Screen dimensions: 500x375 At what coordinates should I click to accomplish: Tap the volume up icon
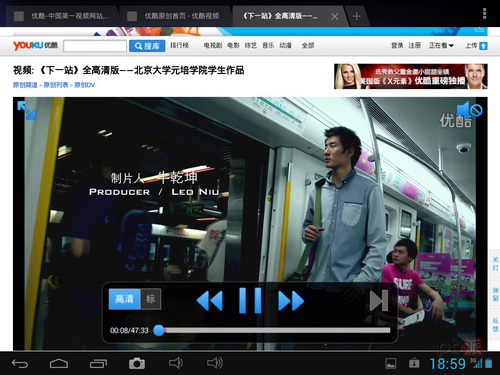pyautogui.click(x=215, y=363)
